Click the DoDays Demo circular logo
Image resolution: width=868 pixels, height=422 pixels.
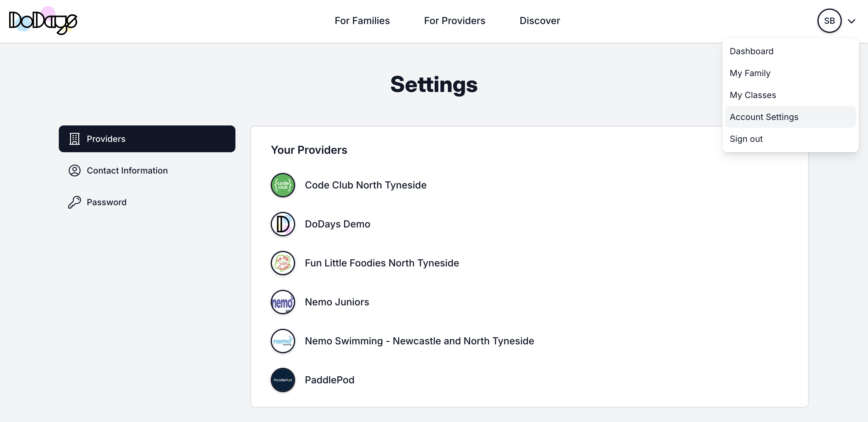click(x=283, y=223)
